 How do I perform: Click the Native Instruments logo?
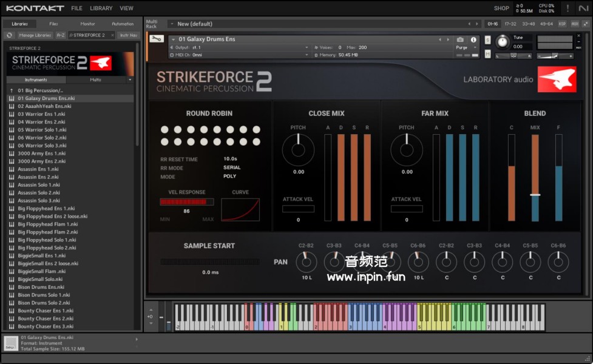584,8
